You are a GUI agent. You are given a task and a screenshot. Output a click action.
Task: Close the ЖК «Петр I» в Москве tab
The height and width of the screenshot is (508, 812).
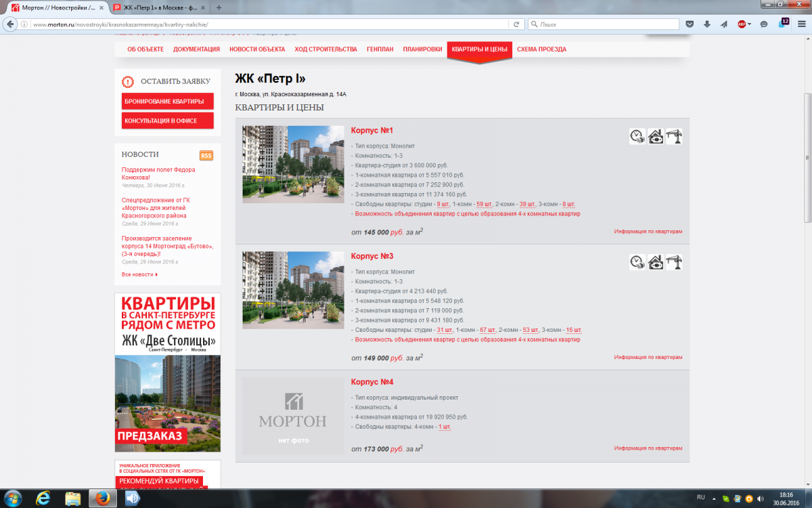(x=204, y=7)
